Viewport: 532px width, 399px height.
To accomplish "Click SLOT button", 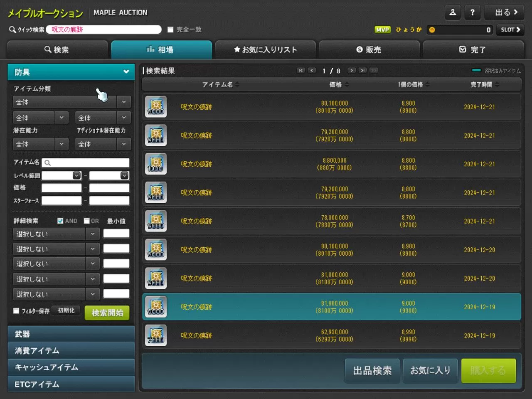I will coord(510,30).
